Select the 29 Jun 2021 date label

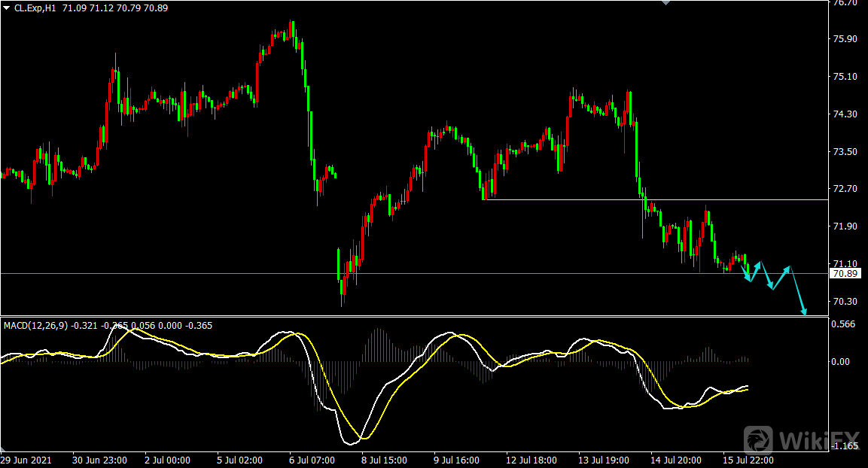[27, 460]
